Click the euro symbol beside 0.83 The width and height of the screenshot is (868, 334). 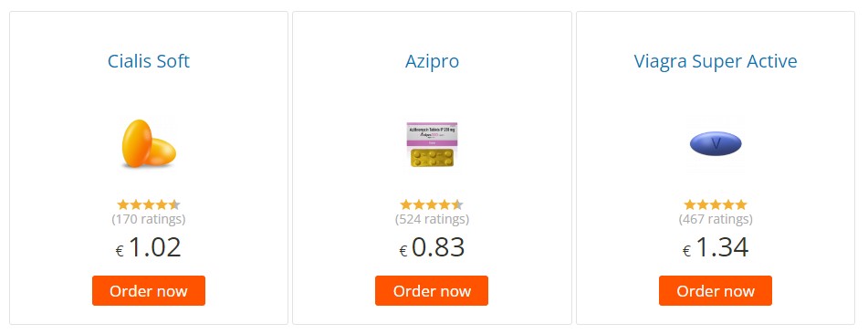403,252
